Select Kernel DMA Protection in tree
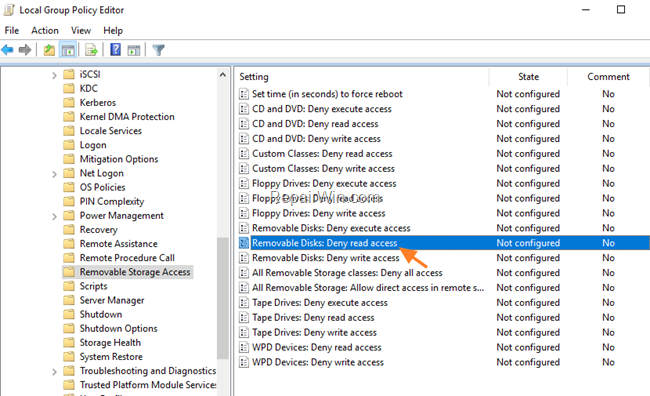 127,117
